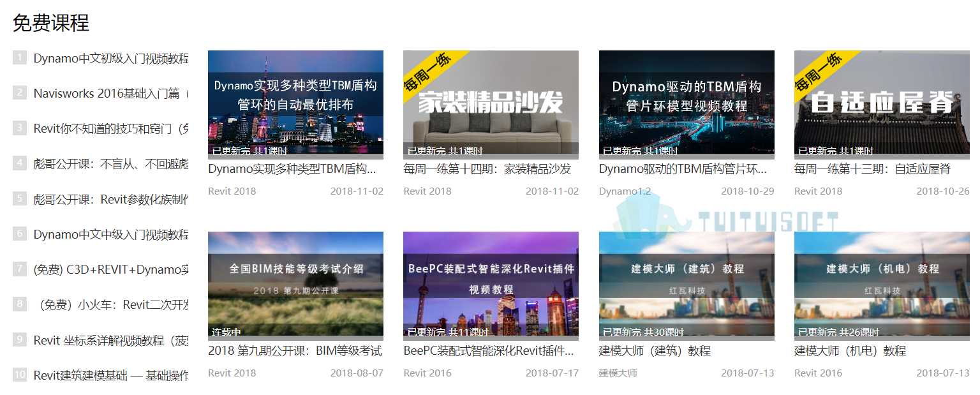
Task: Click 已更新完 共11课时 status label
Action: 447,332
